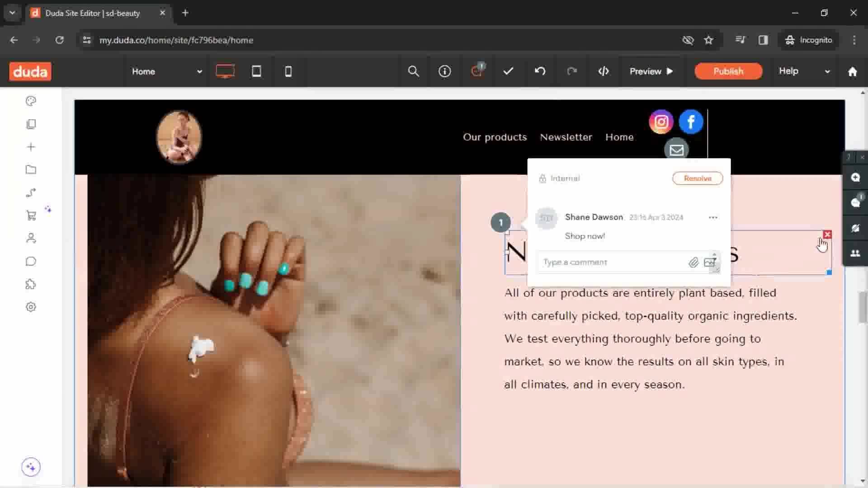Open the Membership person icon
The height and width of the screenshot is (488, 868).
[31, 238]
